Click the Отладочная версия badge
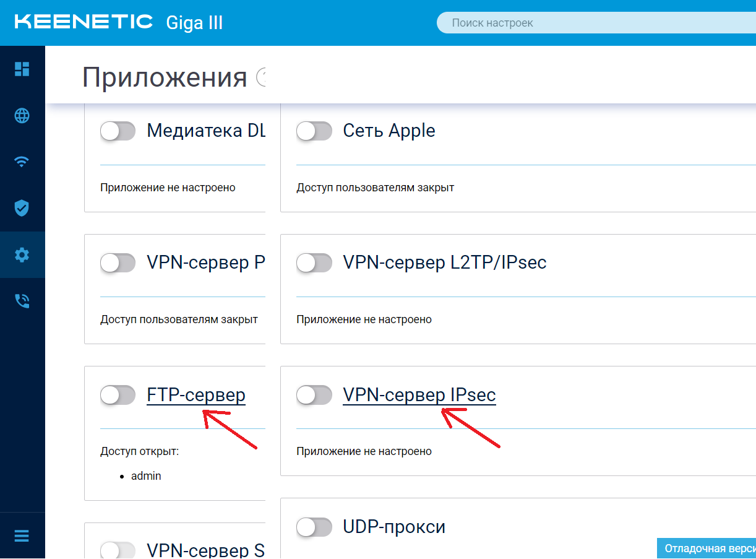Screen dimensions: 756x559 [x=707, y=548]
